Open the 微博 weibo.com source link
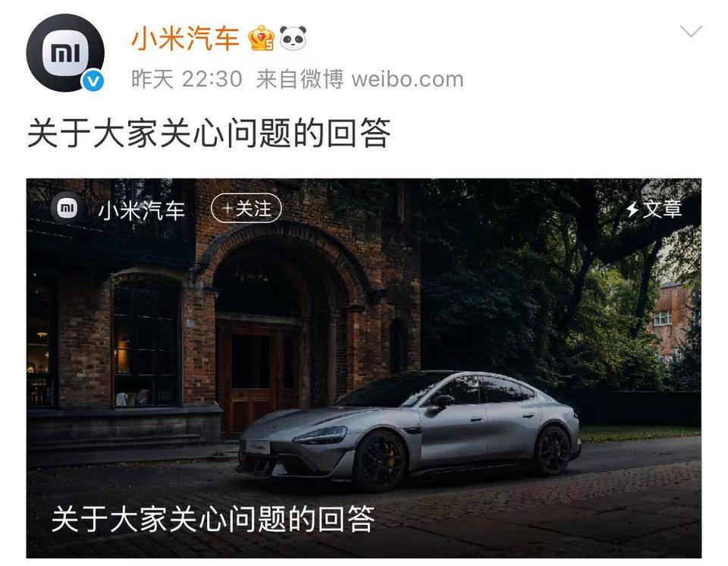728x566 pixels. 359,79
